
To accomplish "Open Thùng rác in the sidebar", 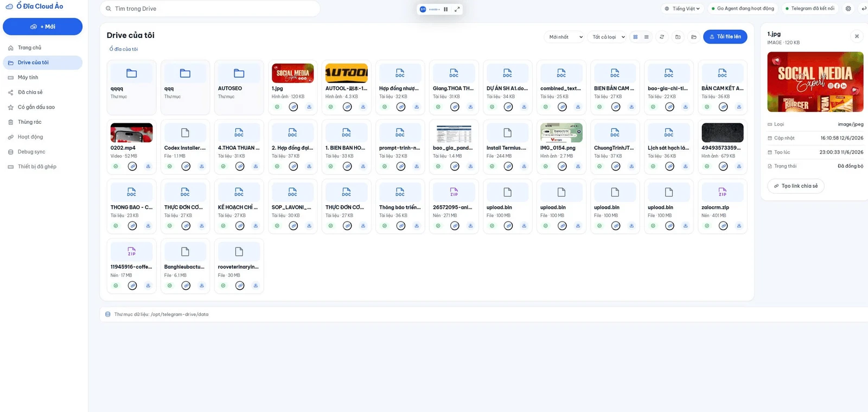I will coord(29,122).
